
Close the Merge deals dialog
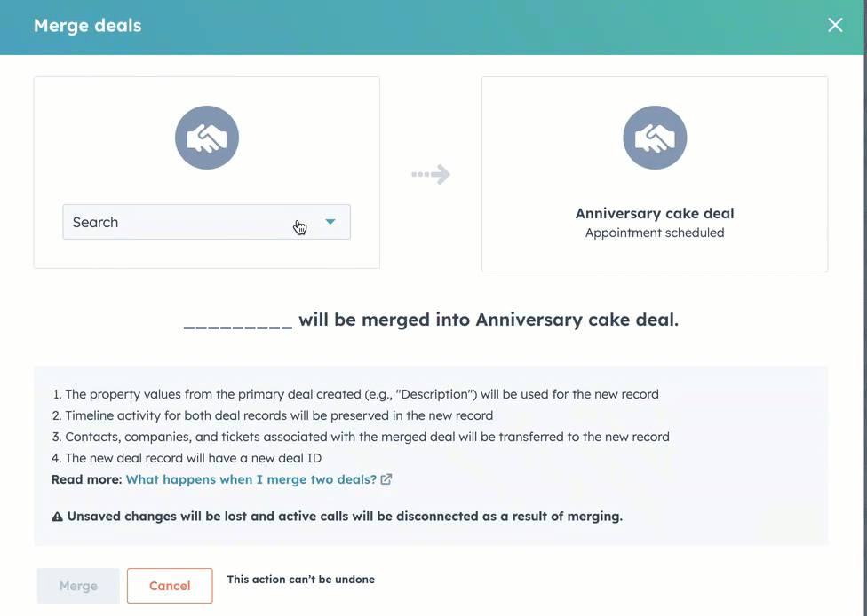point(835,26)
